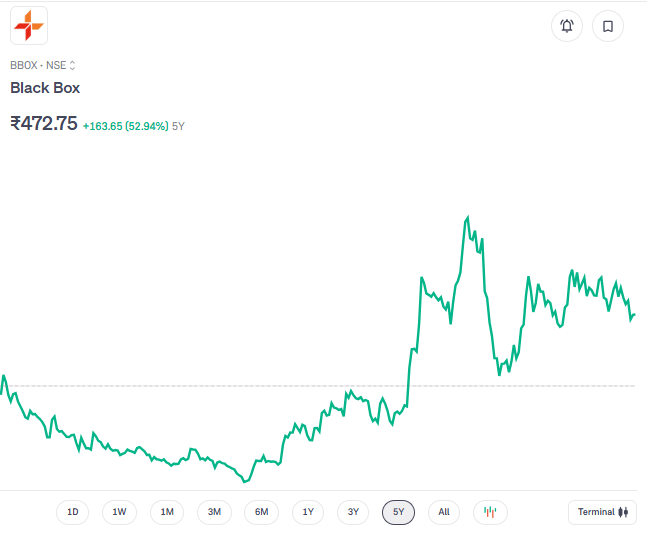Click the Black Box stock title
This screenshot has width=647, height=539.
(45, 88)
